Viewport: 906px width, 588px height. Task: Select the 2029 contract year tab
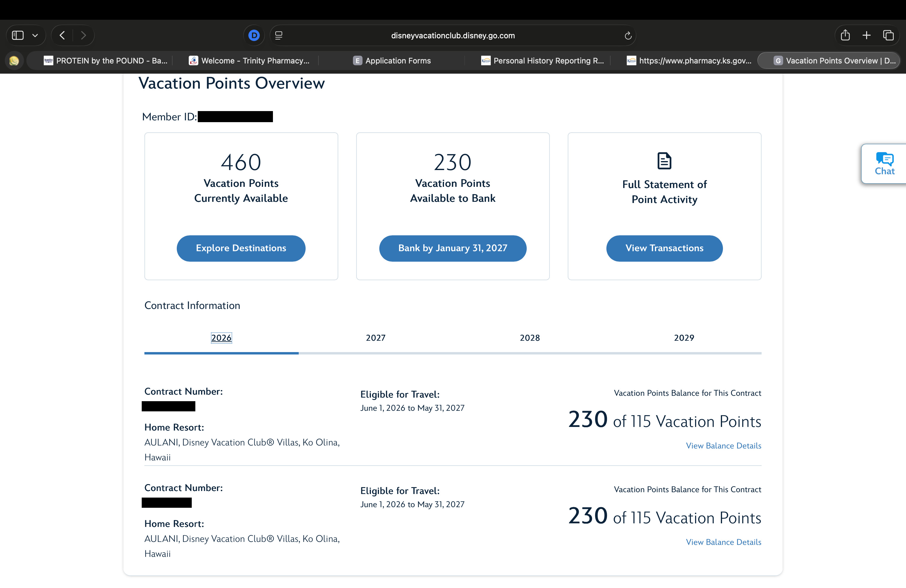click(x=684, y=338)
